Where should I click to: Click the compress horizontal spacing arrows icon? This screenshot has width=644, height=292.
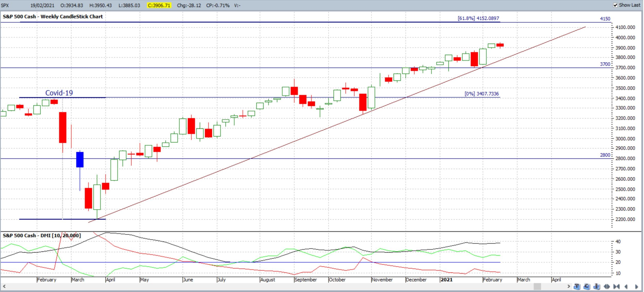[x=616, y=286]
